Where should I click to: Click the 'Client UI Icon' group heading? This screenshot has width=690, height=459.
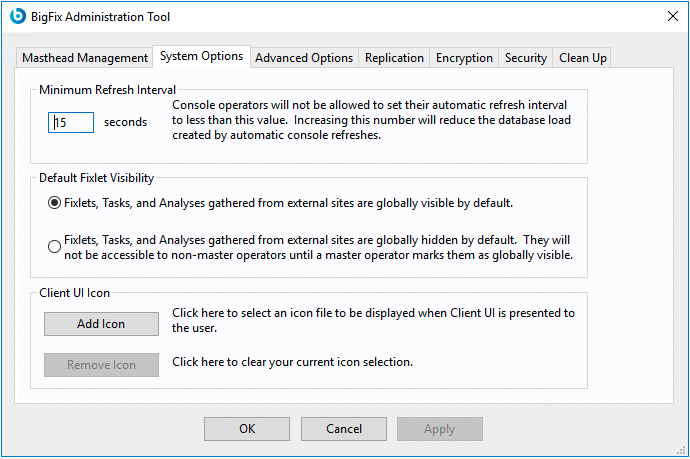(74, 293)
